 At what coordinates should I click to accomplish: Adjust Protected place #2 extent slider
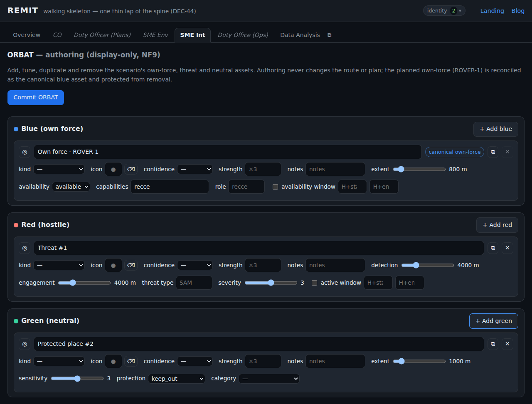(419, 362)
